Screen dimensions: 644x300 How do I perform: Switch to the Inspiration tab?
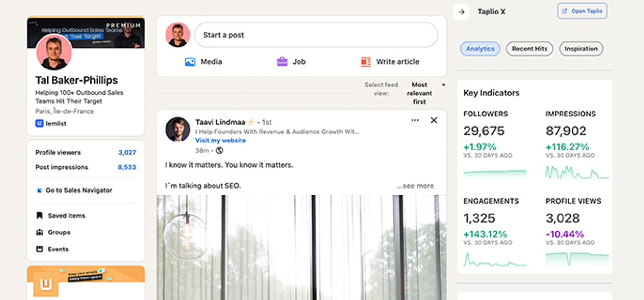click(581, 49)
